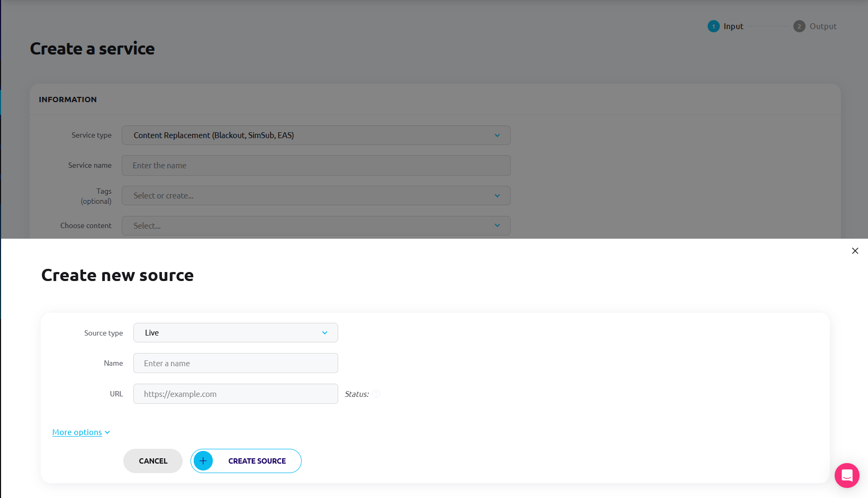Viewport: 868px width, 498px height.
Task: Open the Choose content dropdown
Action: coord(316,226)
